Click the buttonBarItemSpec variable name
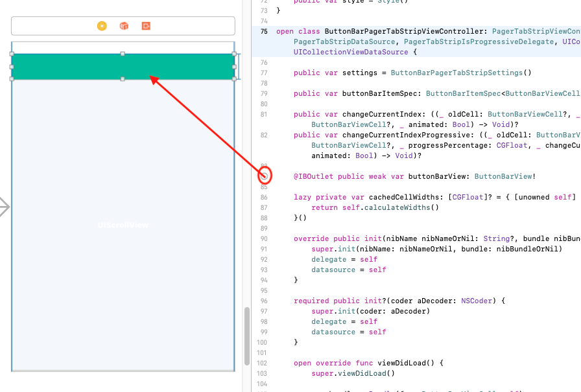Viewport: 581px width, 392px height. tap(381, 94)
